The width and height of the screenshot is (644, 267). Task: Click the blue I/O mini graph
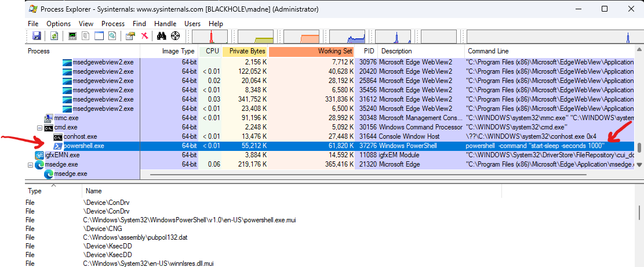[347, 37]
